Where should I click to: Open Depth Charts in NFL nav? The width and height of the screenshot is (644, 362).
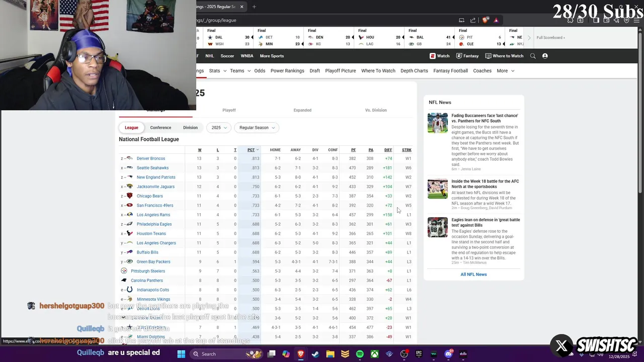[414, 71]
